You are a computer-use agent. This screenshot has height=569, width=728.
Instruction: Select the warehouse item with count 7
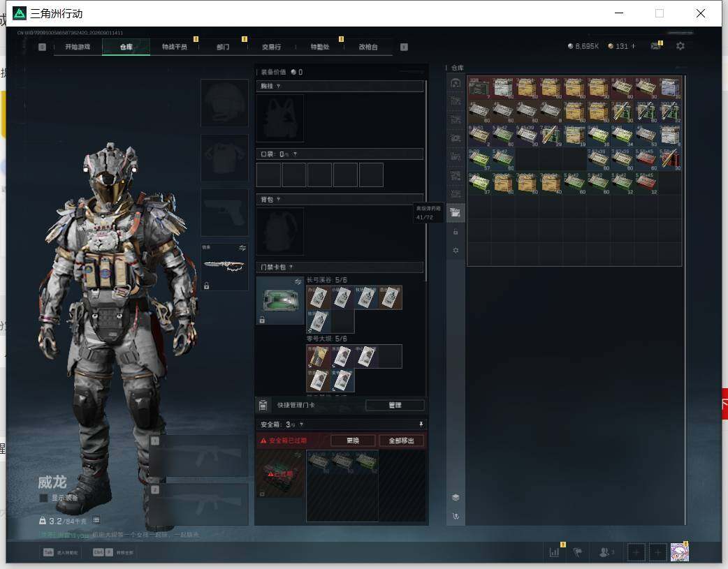479,88
